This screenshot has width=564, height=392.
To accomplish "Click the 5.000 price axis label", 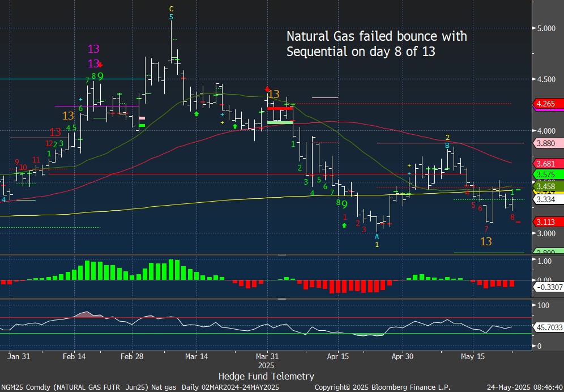I will [x=545, y=28].
